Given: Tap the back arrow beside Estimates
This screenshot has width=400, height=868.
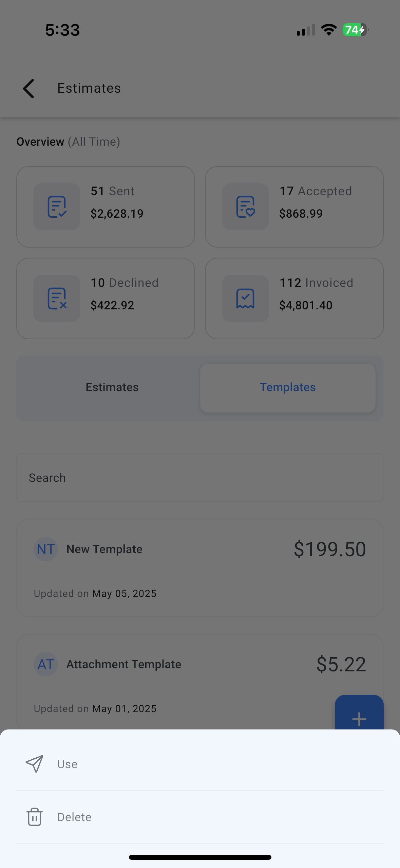Looking at the screenshot, I should click(28, 89).
